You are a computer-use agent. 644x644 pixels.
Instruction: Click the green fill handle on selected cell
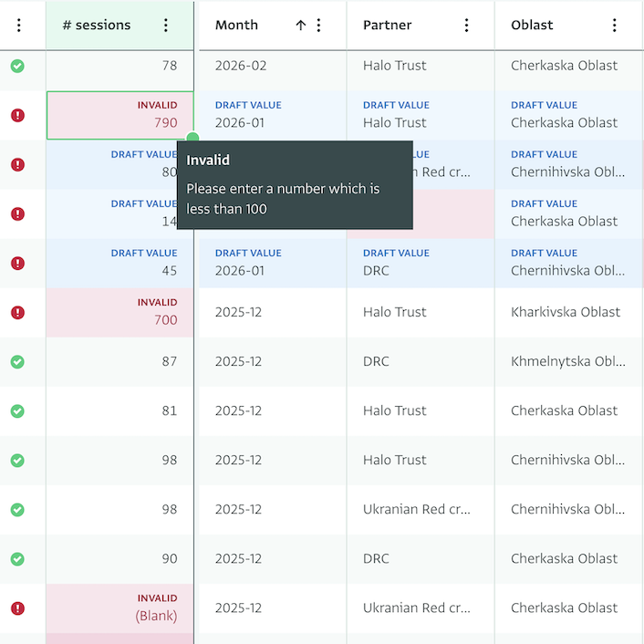[192, 138]
